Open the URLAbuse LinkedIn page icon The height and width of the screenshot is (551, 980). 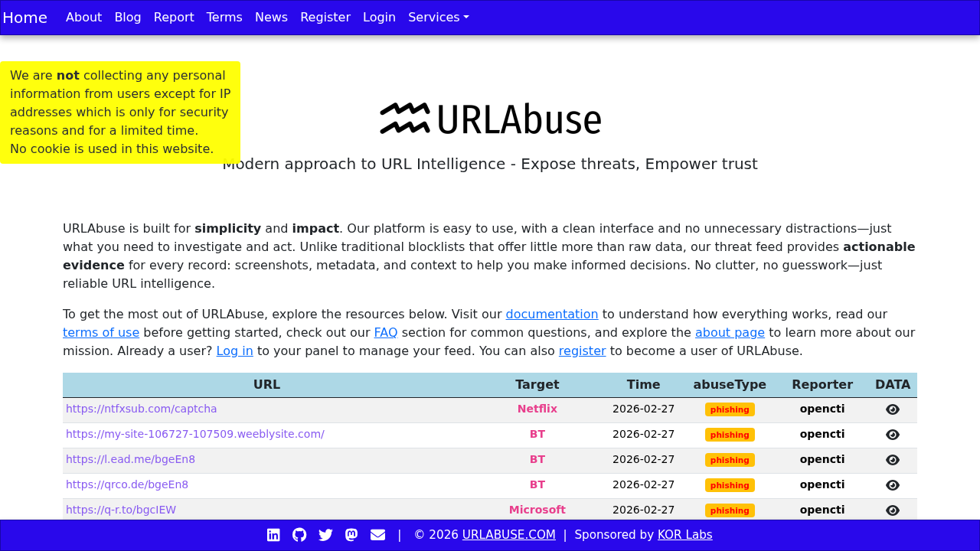[x=273, y=534]
